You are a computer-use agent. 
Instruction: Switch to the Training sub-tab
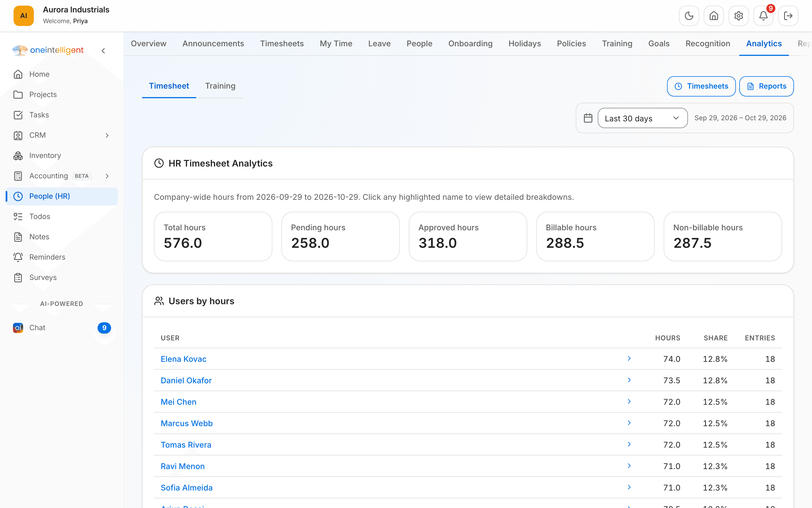[220, 86]
